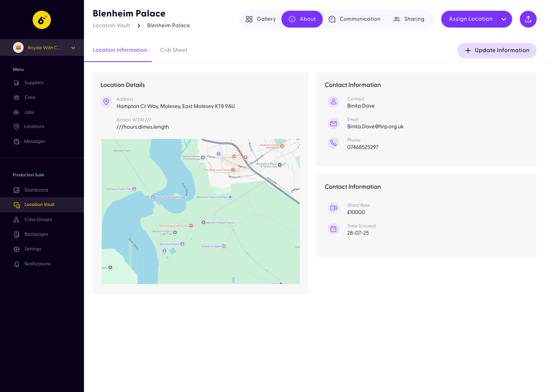Click the 6th yellow logo

pyautogui.click(x=42, y=20)
